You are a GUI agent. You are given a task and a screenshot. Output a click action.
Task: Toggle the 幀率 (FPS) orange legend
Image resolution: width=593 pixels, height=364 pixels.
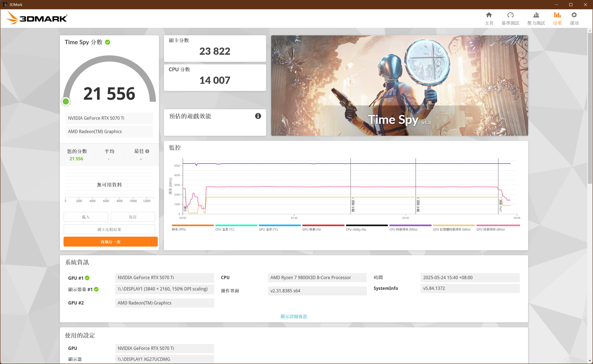coord(193,227)
